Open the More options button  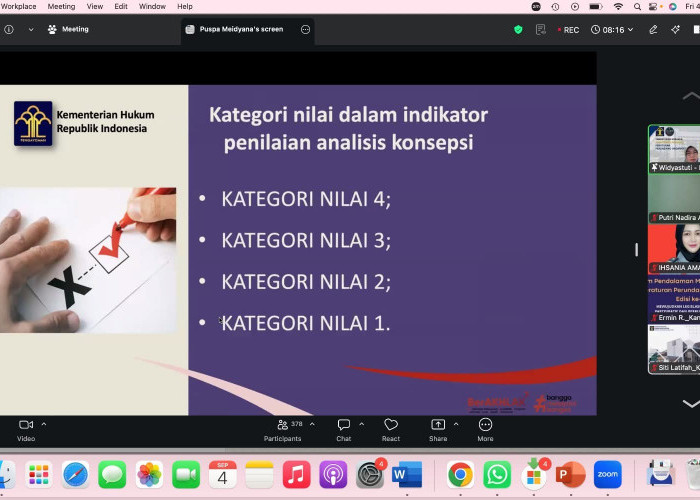[485, 430]
